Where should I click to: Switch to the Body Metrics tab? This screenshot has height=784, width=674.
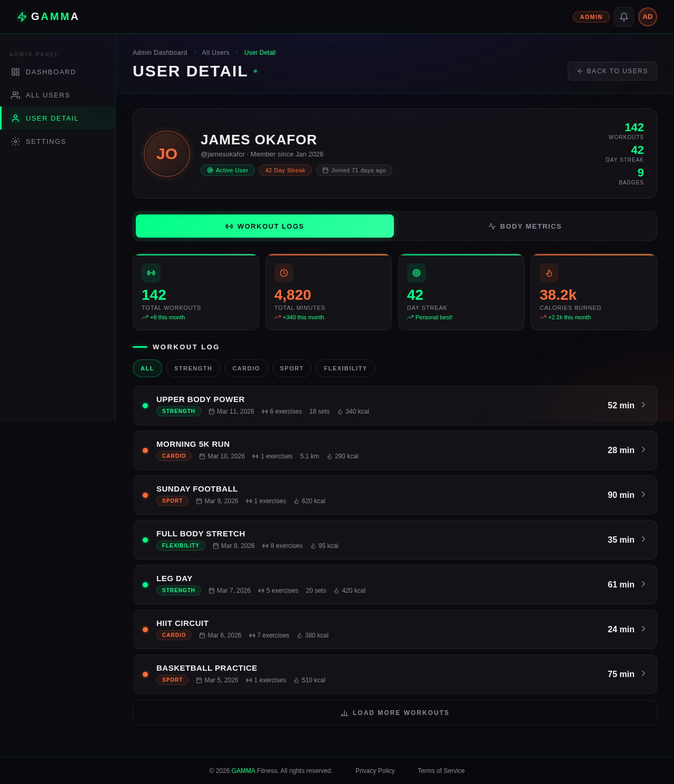coord(524,226)
